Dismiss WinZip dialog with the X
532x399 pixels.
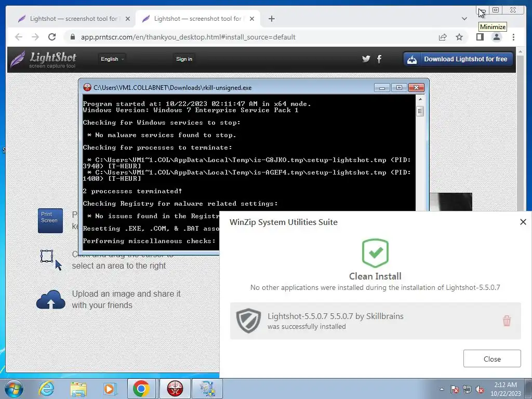click(x=523, y=222)
